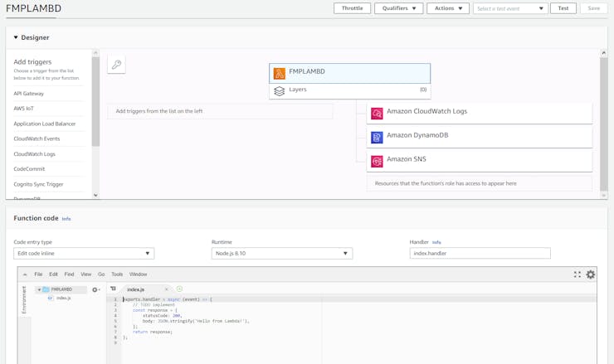Click the Layers stack icon
This screenshot has height=364, width=614.
280,90
